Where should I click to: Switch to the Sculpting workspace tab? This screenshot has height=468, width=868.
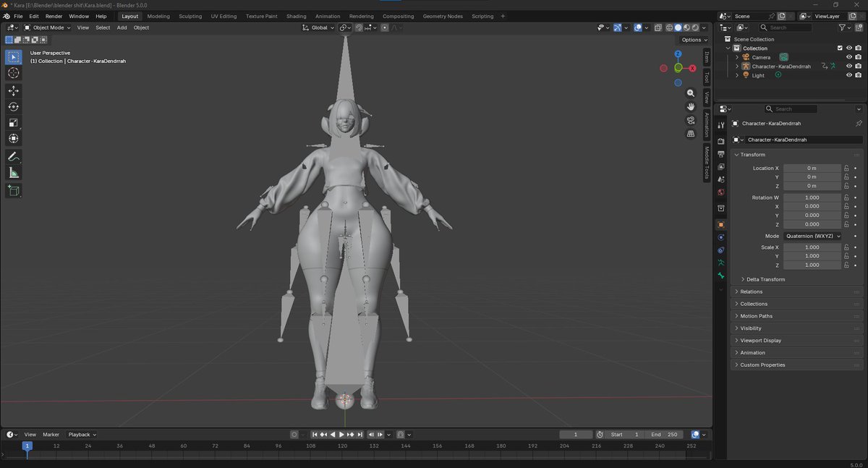point(190,16)
